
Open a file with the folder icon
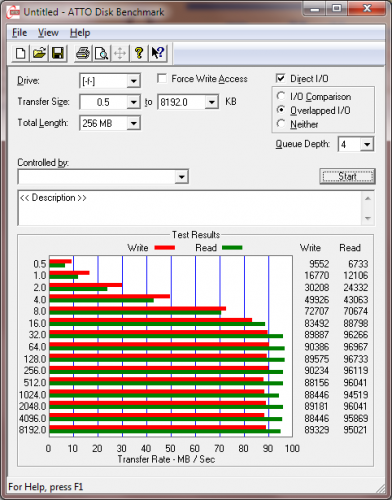tap(39, 53)
